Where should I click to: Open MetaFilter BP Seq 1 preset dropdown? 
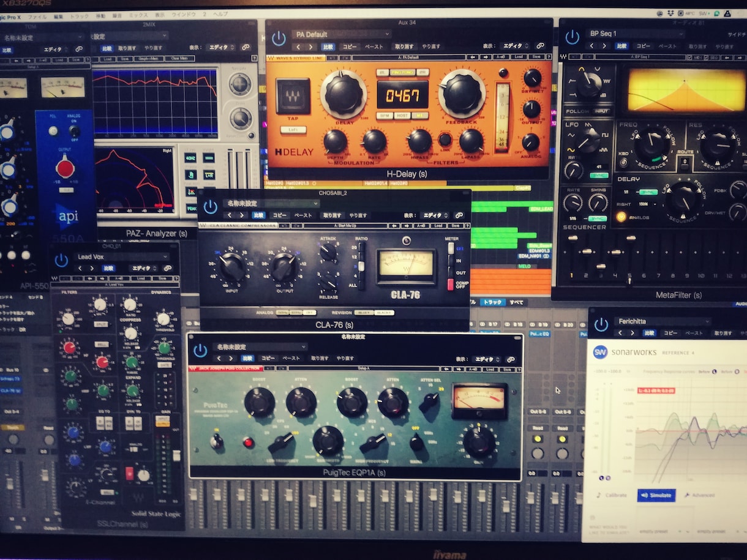click(x=634, y=34)
